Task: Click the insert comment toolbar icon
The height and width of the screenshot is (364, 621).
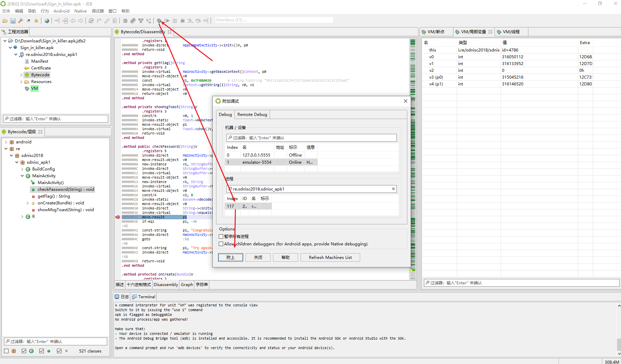Action: (x=99, y=21)
